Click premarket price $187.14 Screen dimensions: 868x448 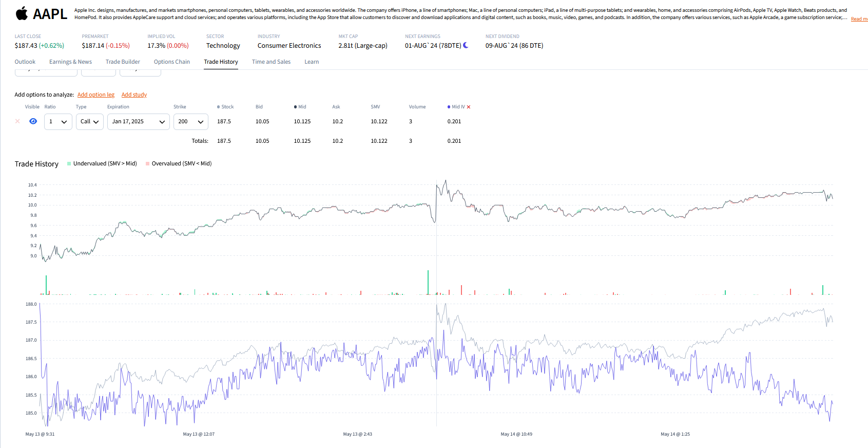point(93,46)
